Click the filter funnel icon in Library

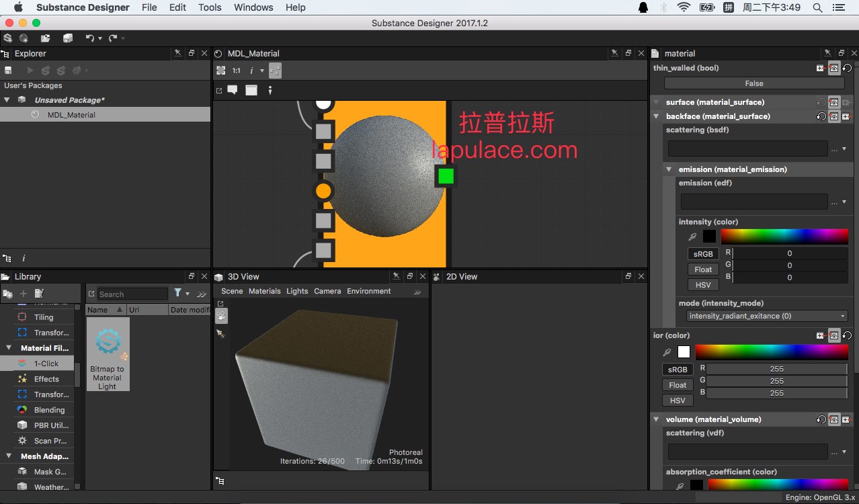(x=177, y=293)
